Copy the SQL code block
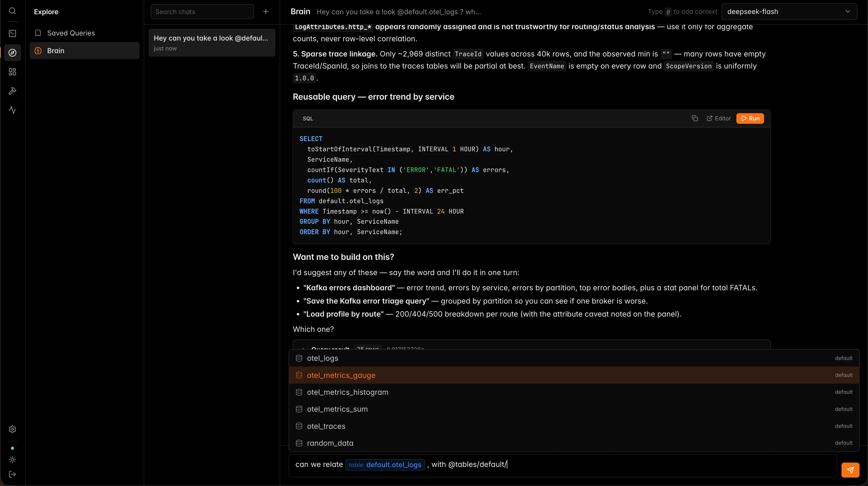The image size is (868, 486). [x=695, y=118]
